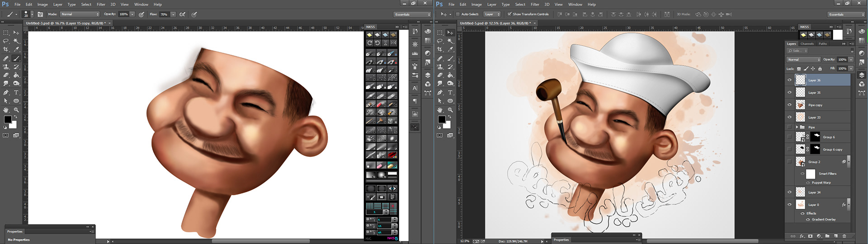Open brush Opacity 100% dropdown arrow
This screenshot has width=868, height=244.
pyautogui.click(x=132, y=14)
